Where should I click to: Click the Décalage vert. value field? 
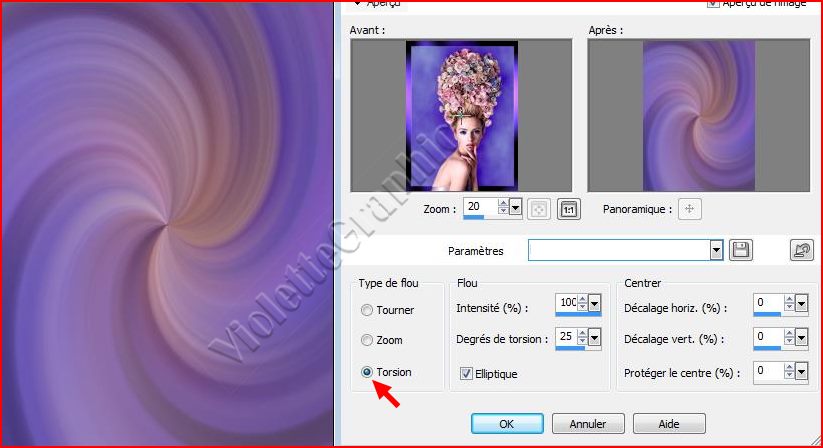point(766,338)
